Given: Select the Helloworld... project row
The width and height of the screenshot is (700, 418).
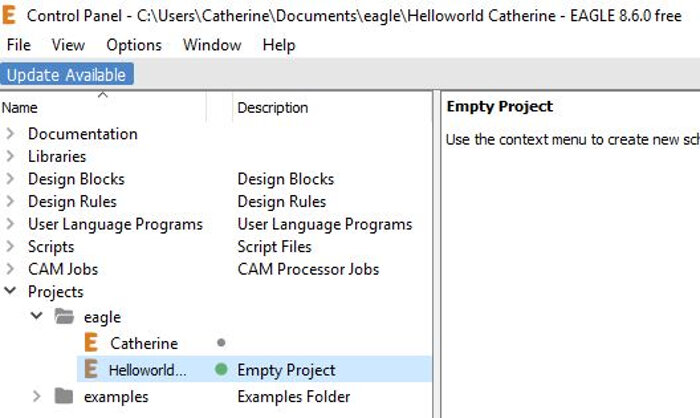Looking at the screenshot, I should pos(254,369).
